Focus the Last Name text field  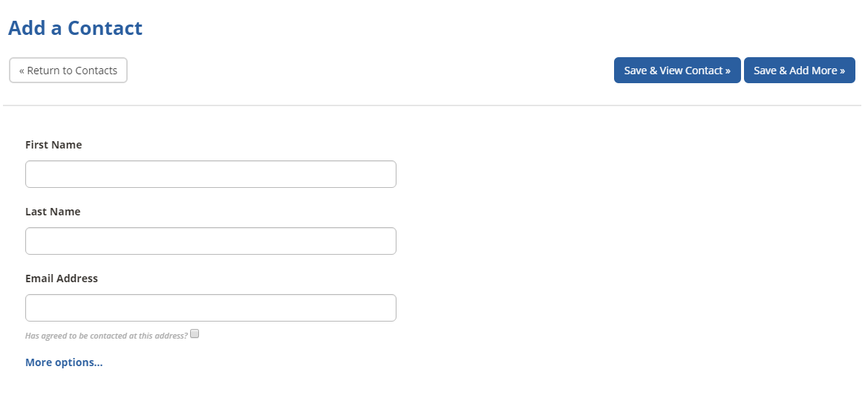click(211, 241)
